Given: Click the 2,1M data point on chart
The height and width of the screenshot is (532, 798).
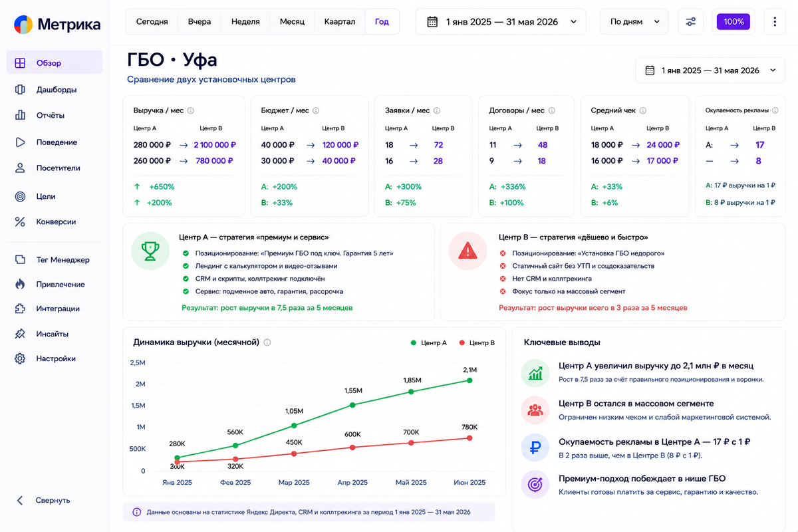Looking at the screenshot, I should tap(469, 380).
